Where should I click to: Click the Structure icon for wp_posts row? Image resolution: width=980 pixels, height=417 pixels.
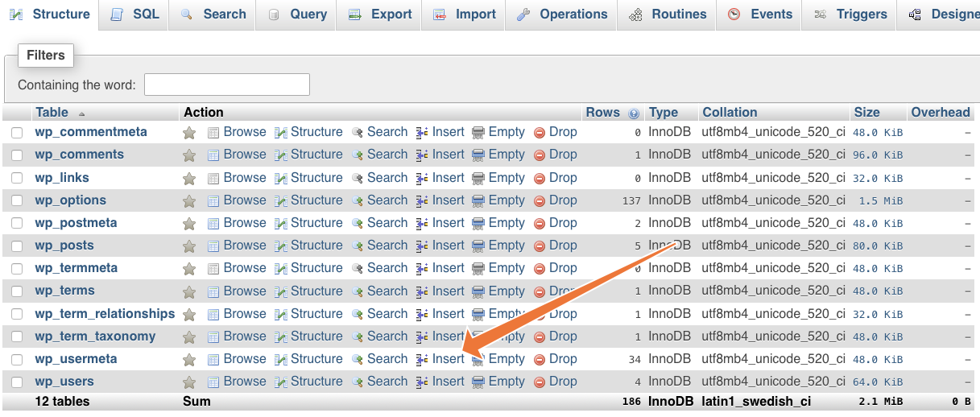[x=281, y=246]
